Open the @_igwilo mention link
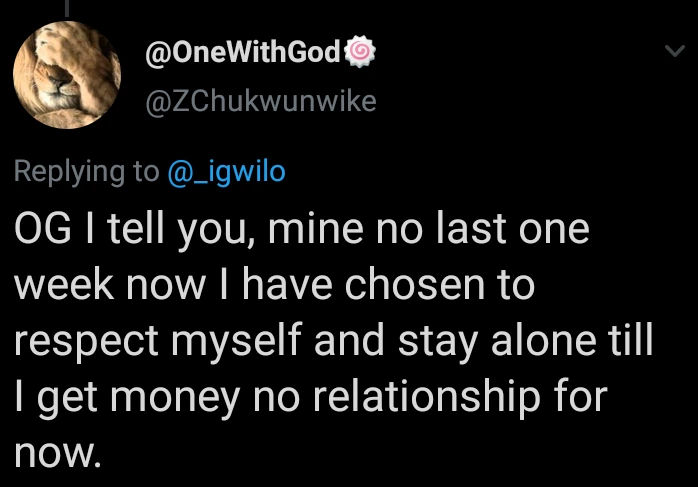 (x=225, y=172)
